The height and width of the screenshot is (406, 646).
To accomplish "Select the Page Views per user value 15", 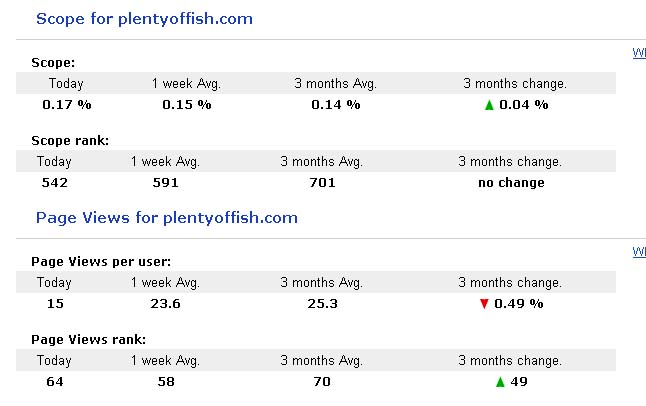I will (x=54, y=303).
